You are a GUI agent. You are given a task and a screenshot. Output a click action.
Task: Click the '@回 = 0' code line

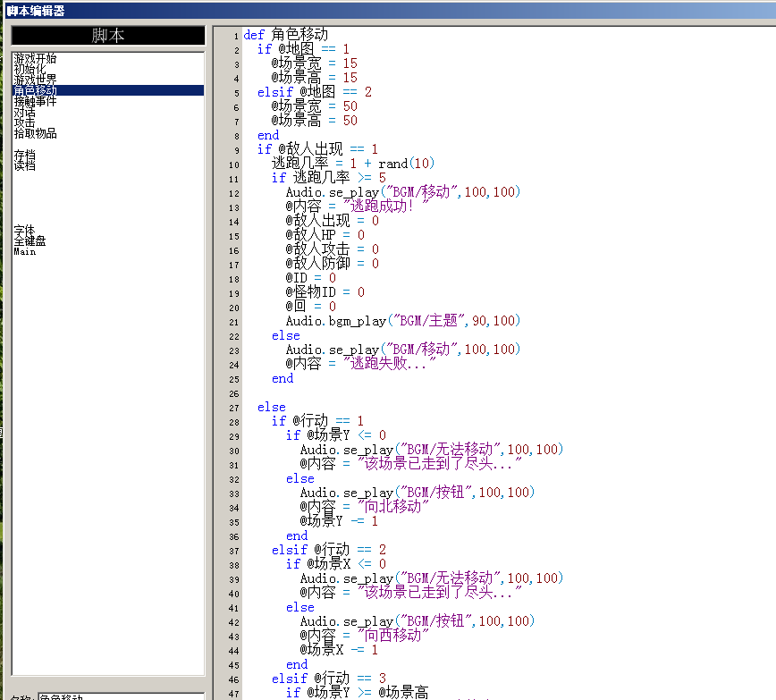point(311,307)
